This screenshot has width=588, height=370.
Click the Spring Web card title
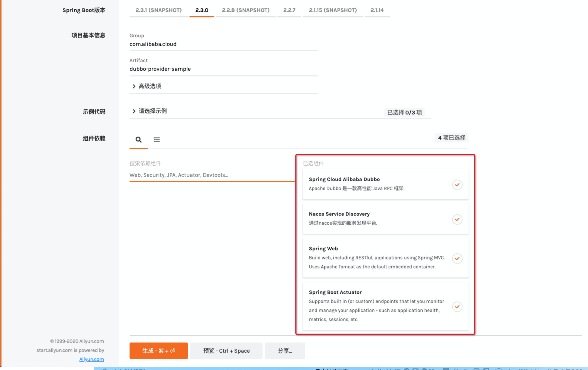tap(323, 249)
